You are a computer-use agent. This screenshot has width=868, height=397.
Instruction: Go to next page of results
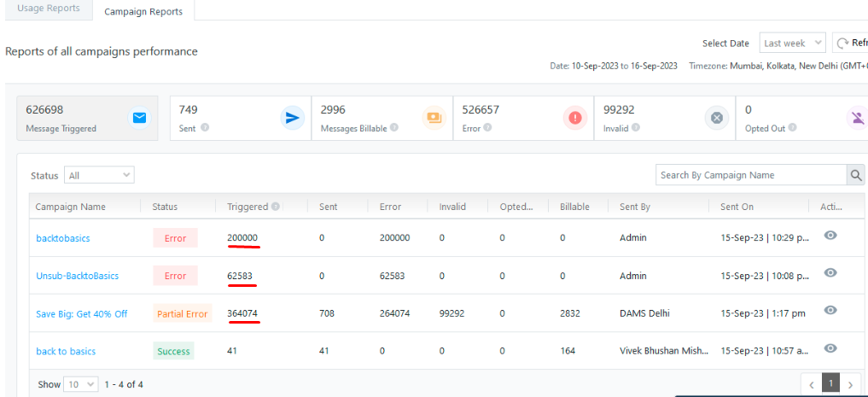tap(849, 384)
